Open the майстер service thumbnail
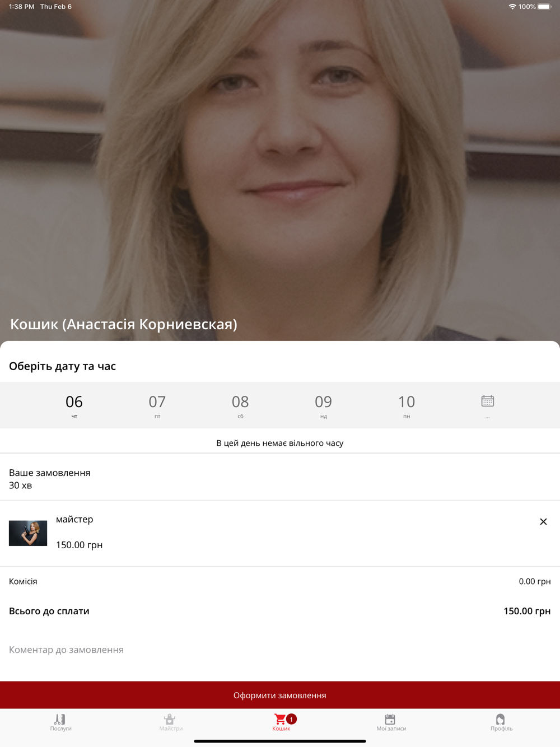560x747 pixels. pyautogui.click(x=28, y=533)
